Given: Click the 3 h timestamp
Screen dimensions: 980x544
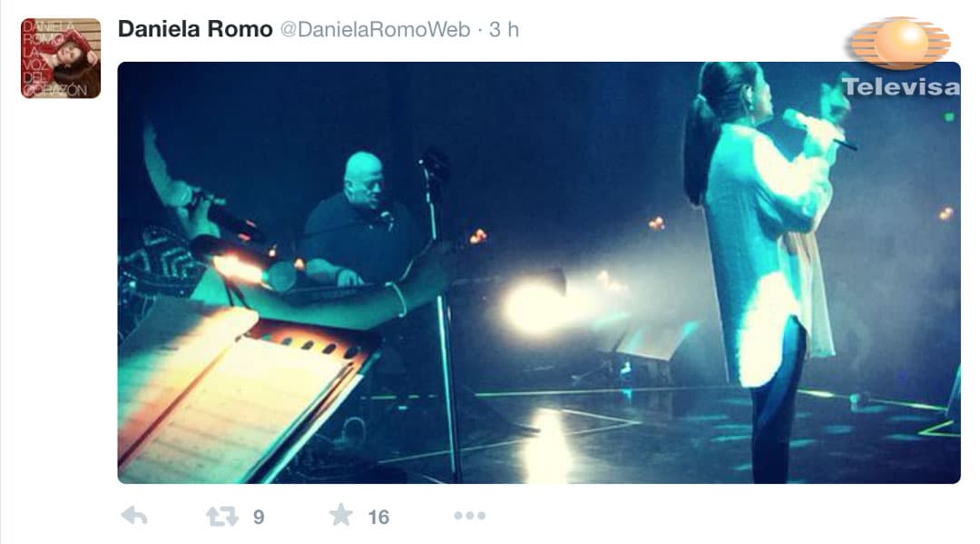Looking at the screenshot, I should (504, 29).
